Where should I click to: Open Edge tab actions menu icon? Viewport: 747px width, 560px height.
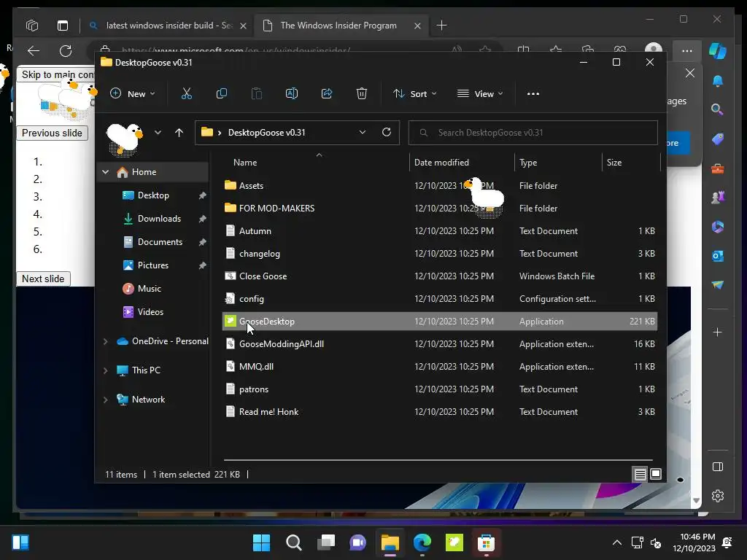(63, 26)
